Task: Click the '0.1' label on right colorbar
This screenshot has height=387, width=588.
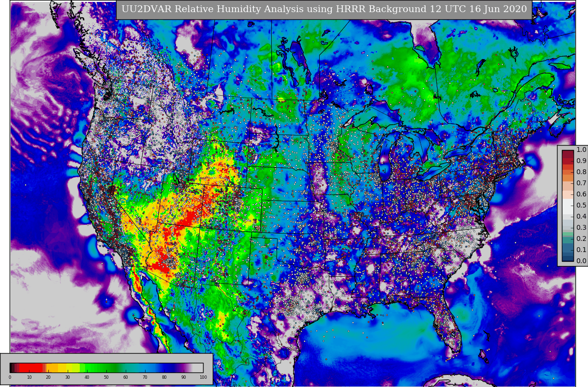Action: (x=581, y=250)
